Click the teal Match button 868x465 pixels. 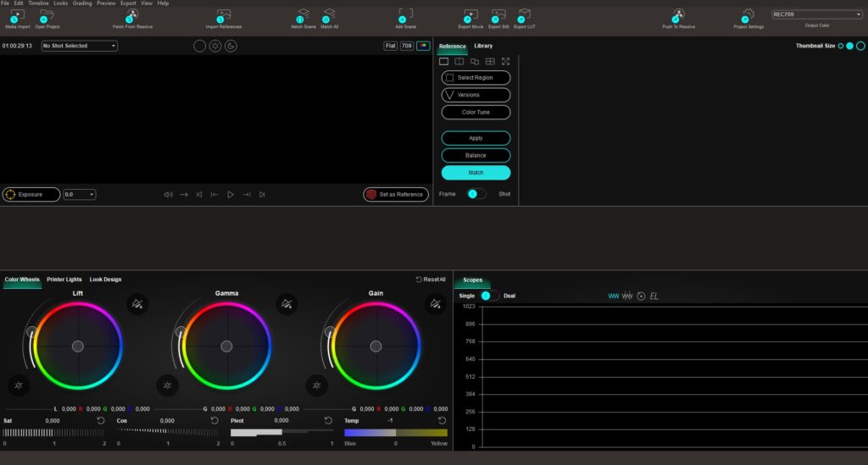click(476, 173)
